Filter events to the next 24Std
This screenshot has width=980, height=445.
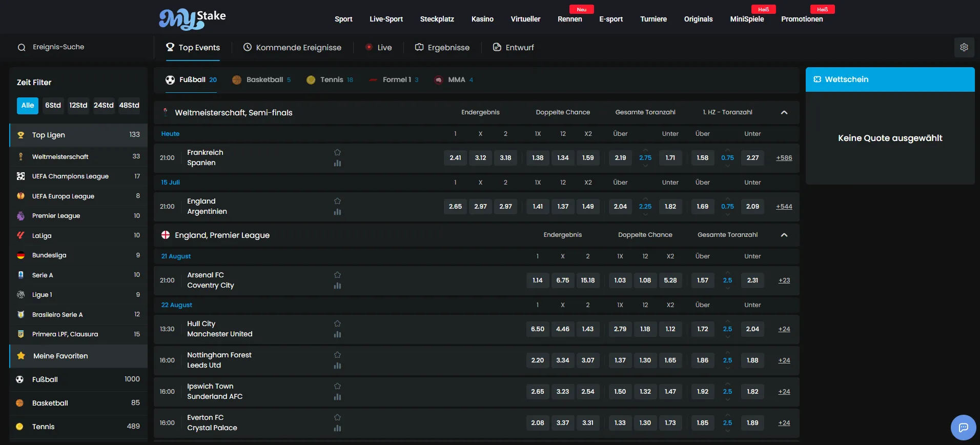click(104, 105)
